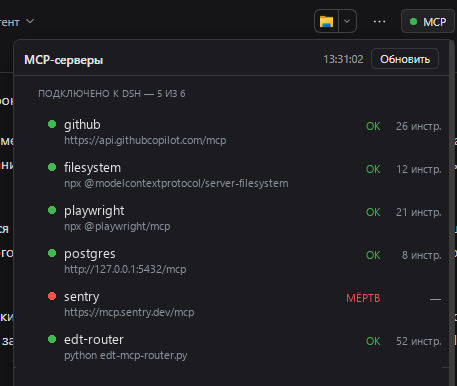This screenshot has height=386, width=457.
Task: Click the 52 инстр. tool count
Action: 419,341
